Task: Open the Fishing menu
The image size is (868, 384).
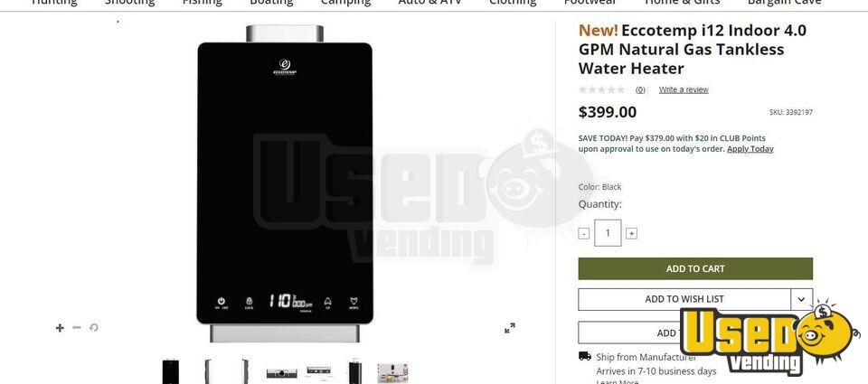Action: (x=202, y=2)
